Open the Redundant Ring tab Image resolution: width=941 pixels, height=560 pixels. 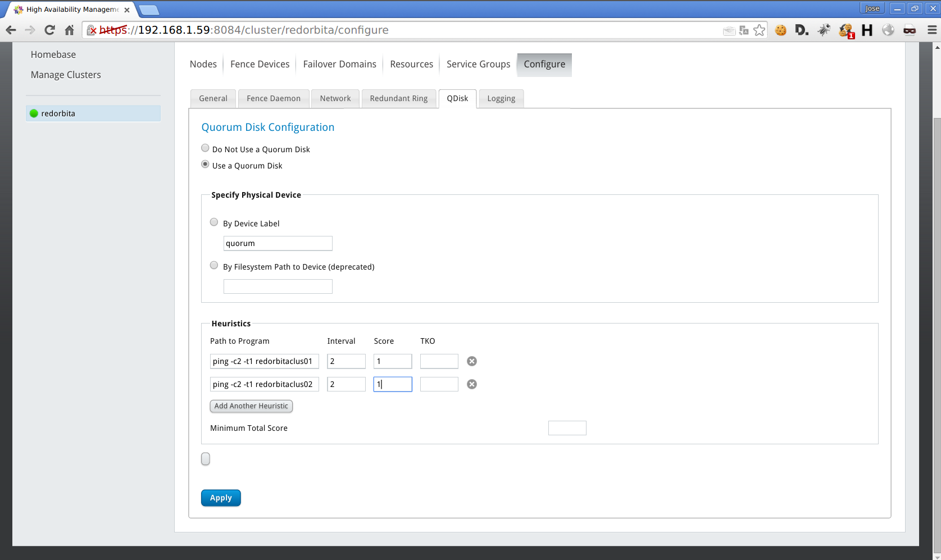click(x=398, y=98)
